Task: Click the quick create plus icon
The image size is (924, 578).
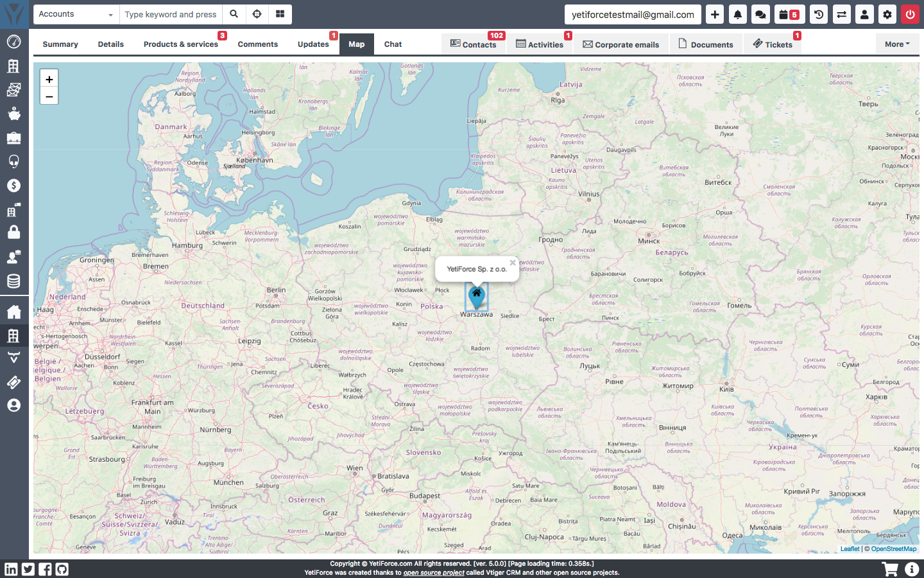Action: [715, 14]
